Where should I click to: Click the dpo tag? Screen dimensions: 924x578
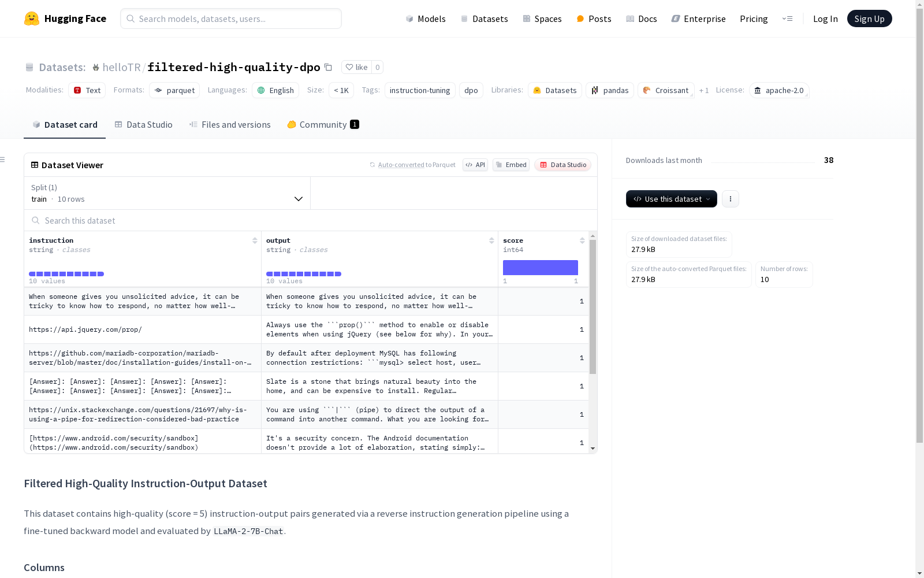coord(471,90)
